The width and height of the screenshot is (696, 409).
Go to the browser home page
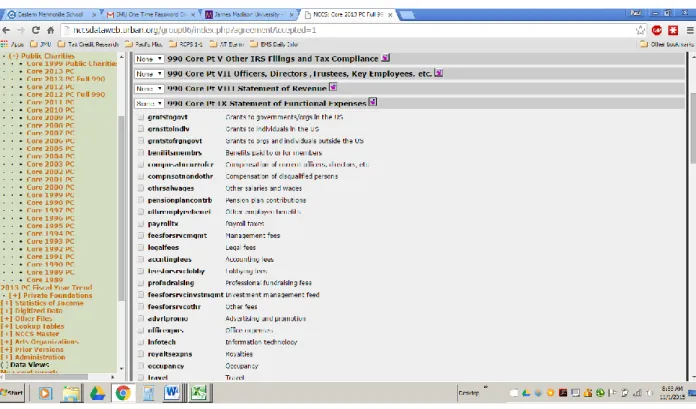tap(51, 30)
